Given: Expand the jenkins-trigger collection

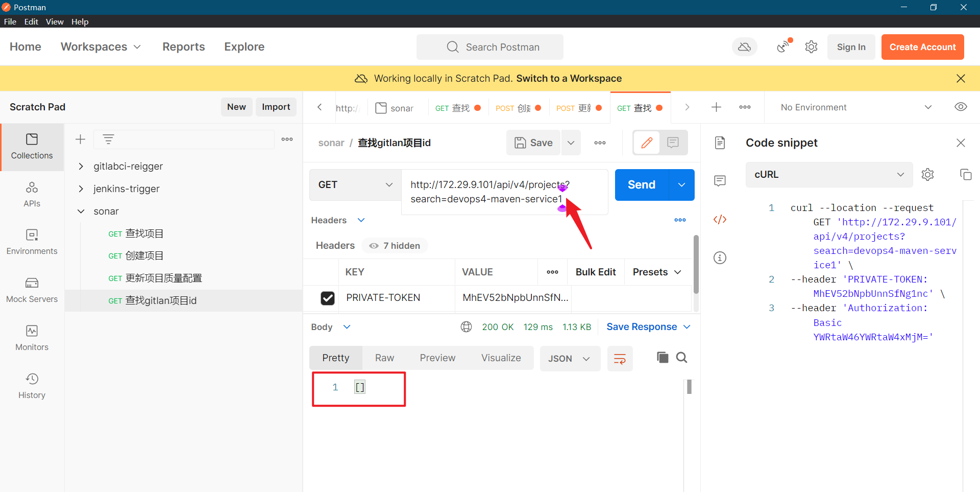Looking at the screenshot, I should [81, 189].
